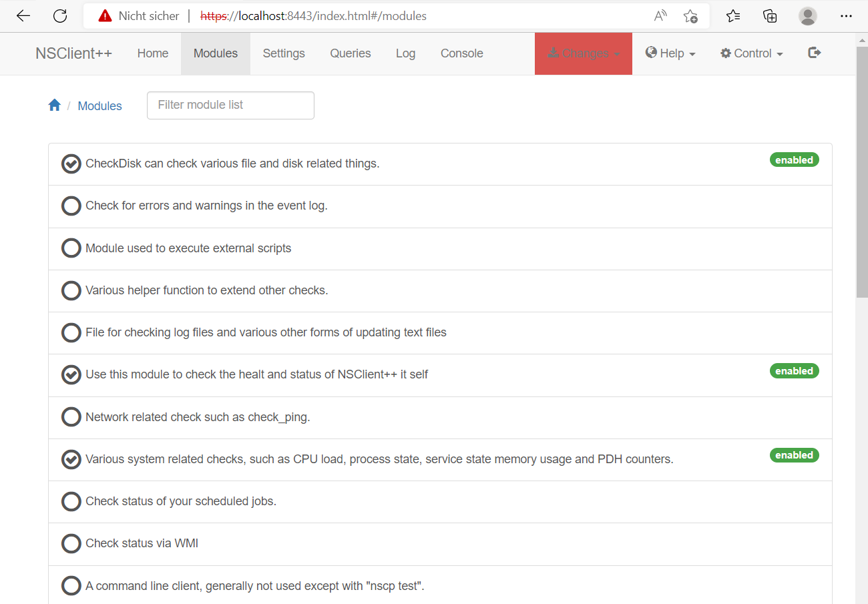Open the 'Various system related checks' description

[x=379, y=459]
